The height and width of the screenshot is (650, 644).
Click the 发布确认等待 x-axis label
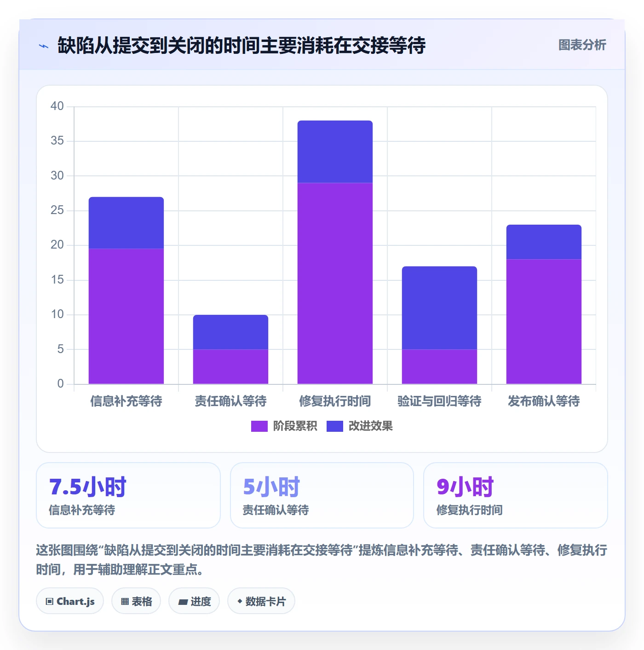click(x=544, y=401)
